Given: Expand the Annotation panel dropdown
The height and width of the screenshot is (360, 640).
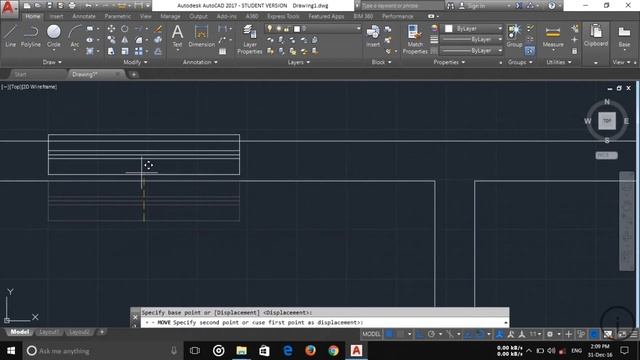Looking at the screenshot, I should [x=200, y=62].
